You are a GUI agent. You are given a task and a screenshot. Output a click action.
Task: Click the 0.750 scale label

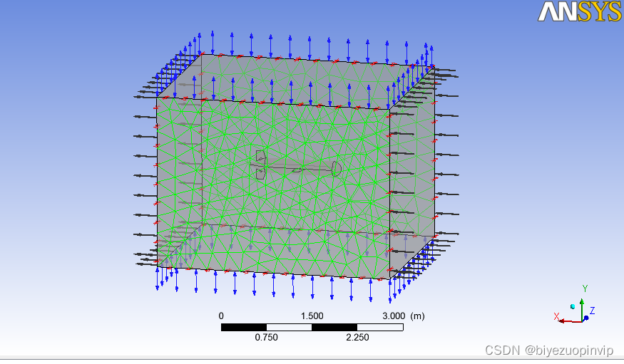tap(266, 338)
